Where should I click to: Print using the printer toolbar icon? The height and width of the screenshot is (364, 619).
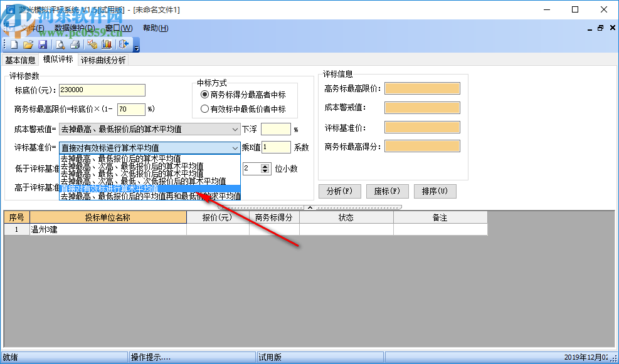coord(75,44)
